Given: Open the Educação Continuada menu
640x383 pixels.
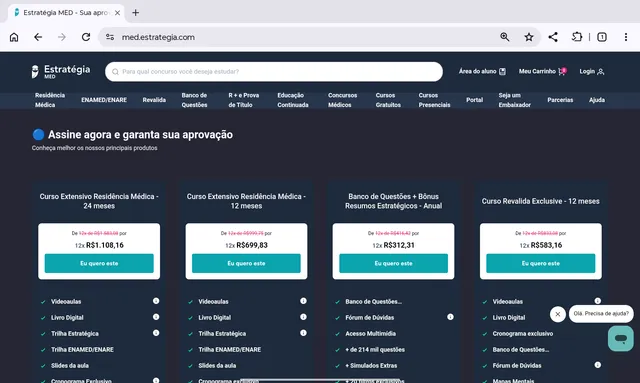Looking at the screenshot, I should [293, 100].
